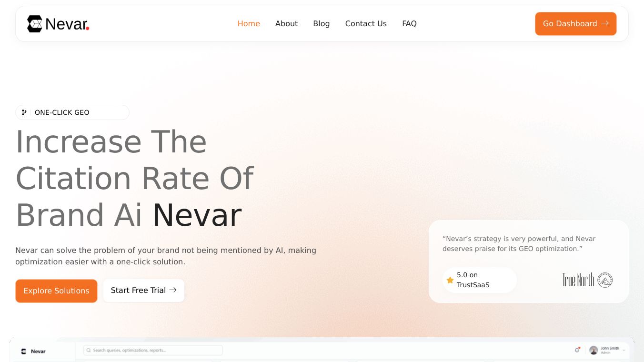644x362 pixels.
Task: Click the star icon beside the TrustSaaS rating
Action: [x=450, y=280]
